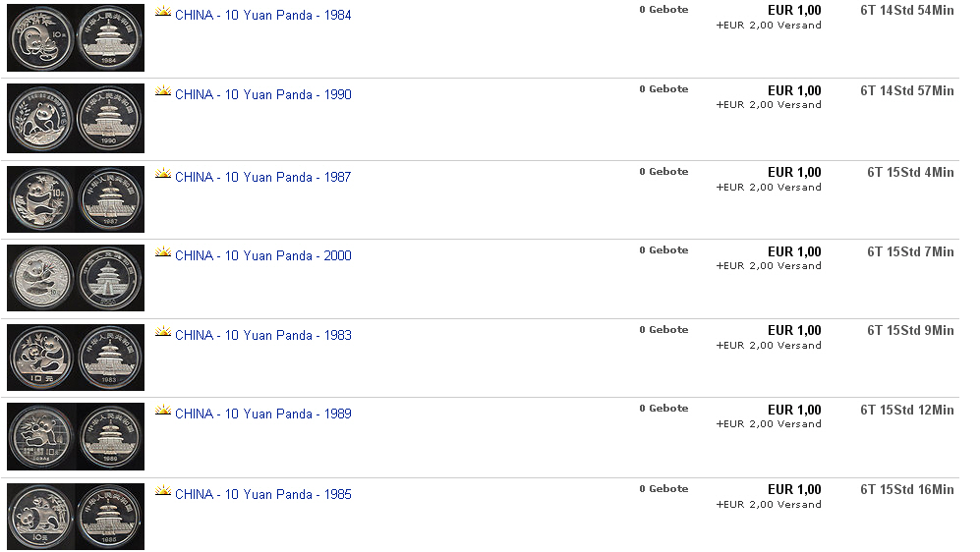This screenshot has width=980, height=552.
Task: Click the sunrise icon for the 1985 Panda listing
Action: click(x=163, y=491)
